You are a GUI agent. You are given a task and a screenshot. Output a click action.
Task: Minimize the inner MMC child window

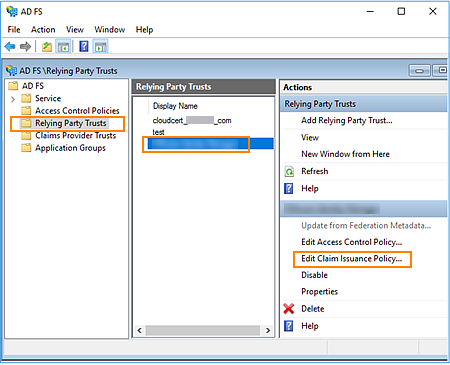(419, 71)
